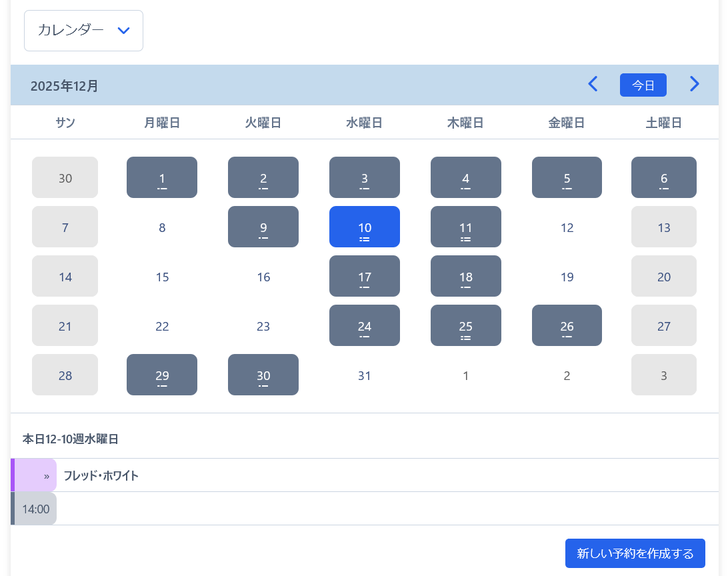Select December 26 Friday cell
The height and width of the screenshot is (576, 728).
(x=567, y=325)
